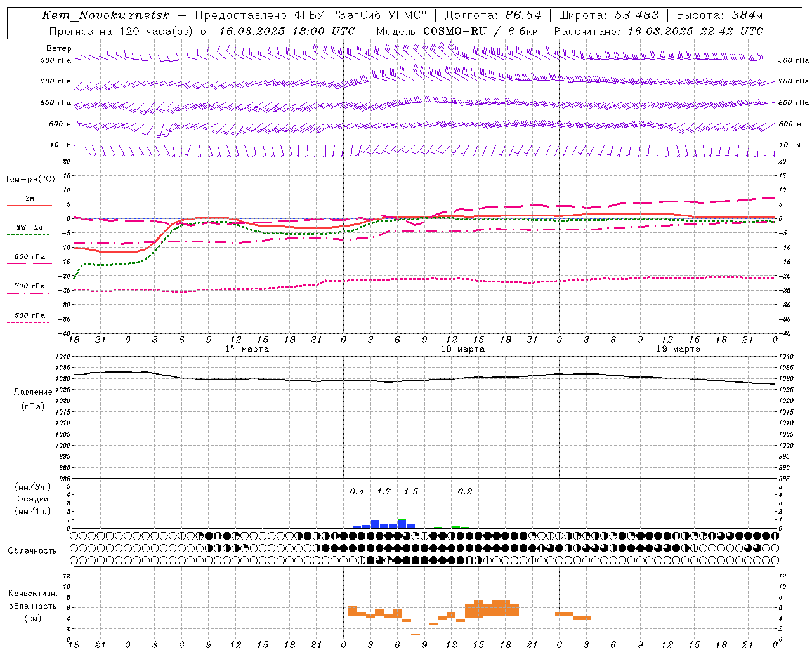Click the Модель COSMO-RU / 6.6км label

pos(457,31)
